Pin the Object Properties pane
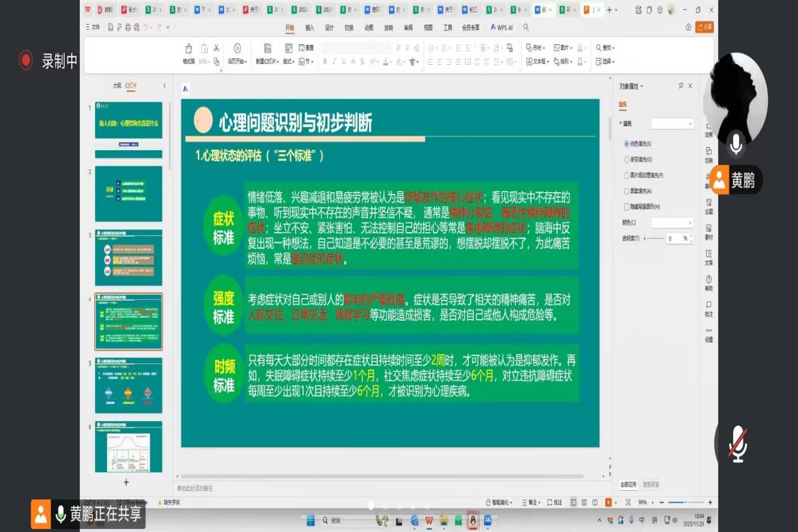Image resolution: width=798 pixels, height=532 pixels. tap(681, 86)
